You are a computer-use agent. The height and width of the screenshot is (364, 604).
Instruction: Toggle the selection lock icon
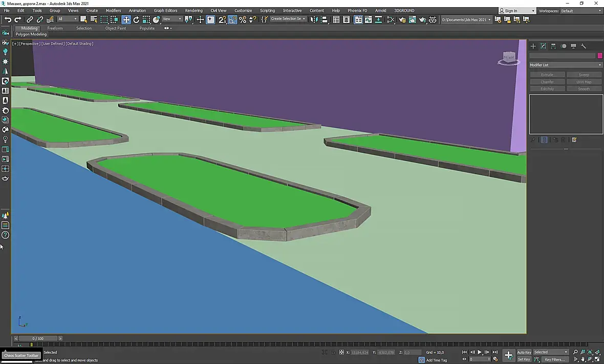point(333,352)
